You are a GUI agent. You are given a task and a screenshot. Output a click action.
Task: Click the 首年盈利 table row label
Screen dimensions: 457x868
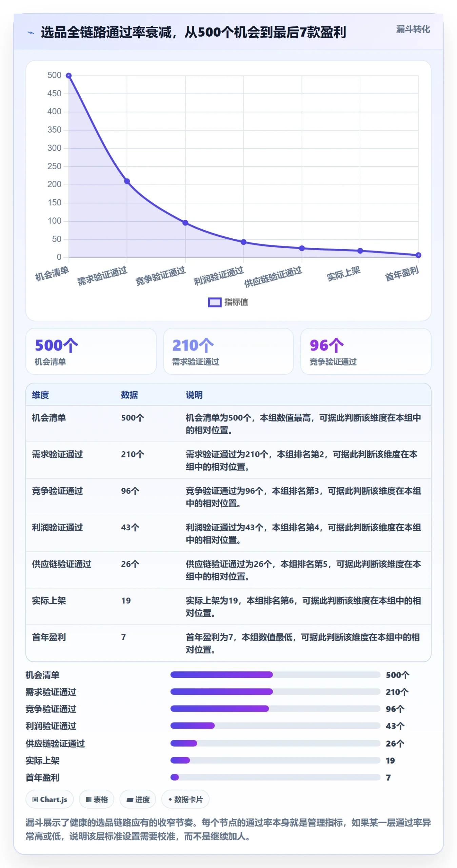pos(49,637)
